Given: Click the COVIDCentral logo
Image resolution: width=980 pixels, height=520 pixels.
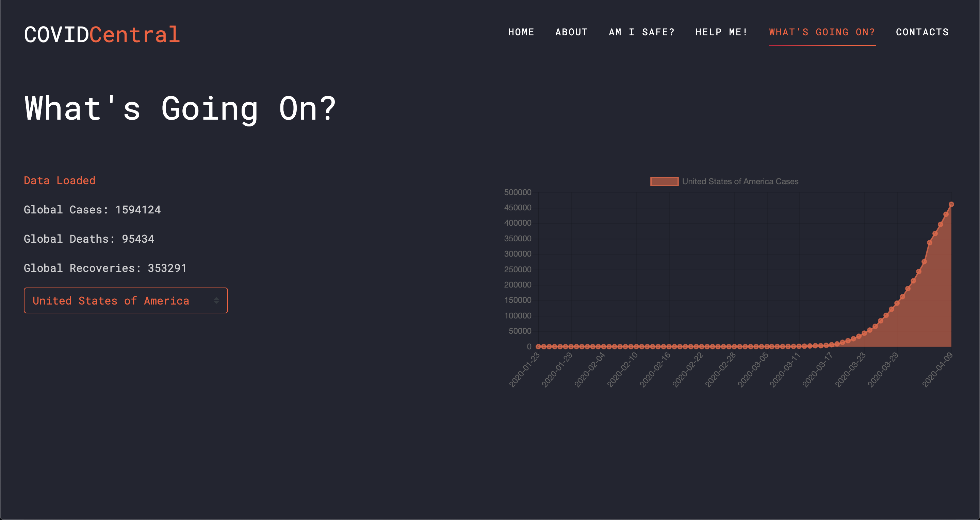Looking at the screenshot, I should 102,35.
